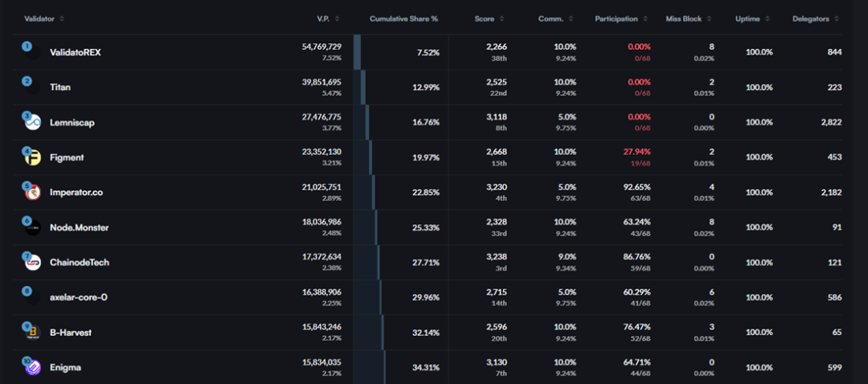Click score value 3,238
Image resolution: width=868 pixels, height=384 pixels.
pyautogui.click(x=497, y=257)
